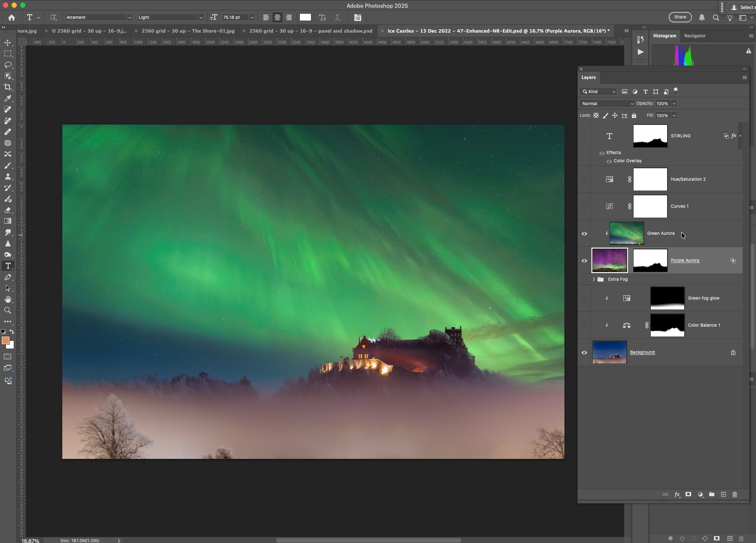Switch to the Histogram tab
The height and width of the screenshot is (543, 756).
click(x=665, y=36)
